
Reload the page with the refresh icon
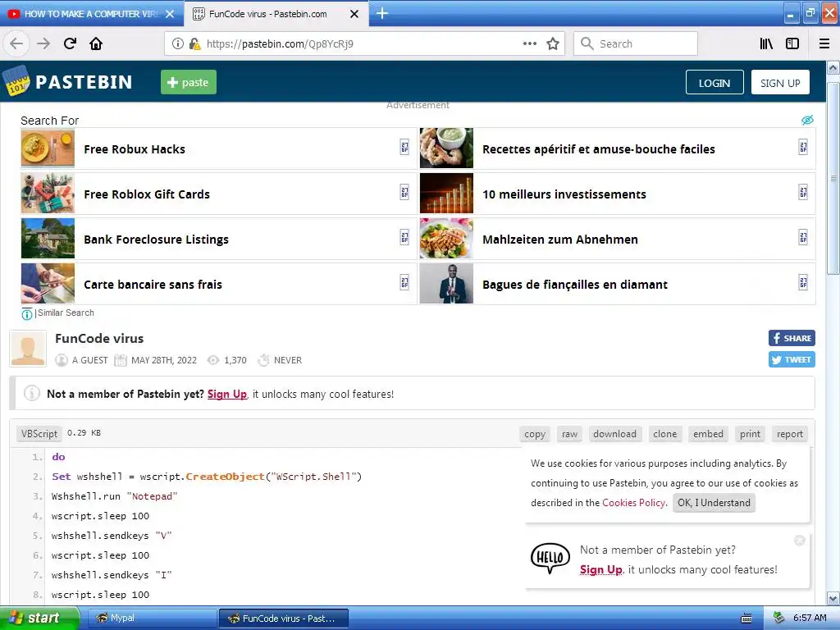(71, 43)
